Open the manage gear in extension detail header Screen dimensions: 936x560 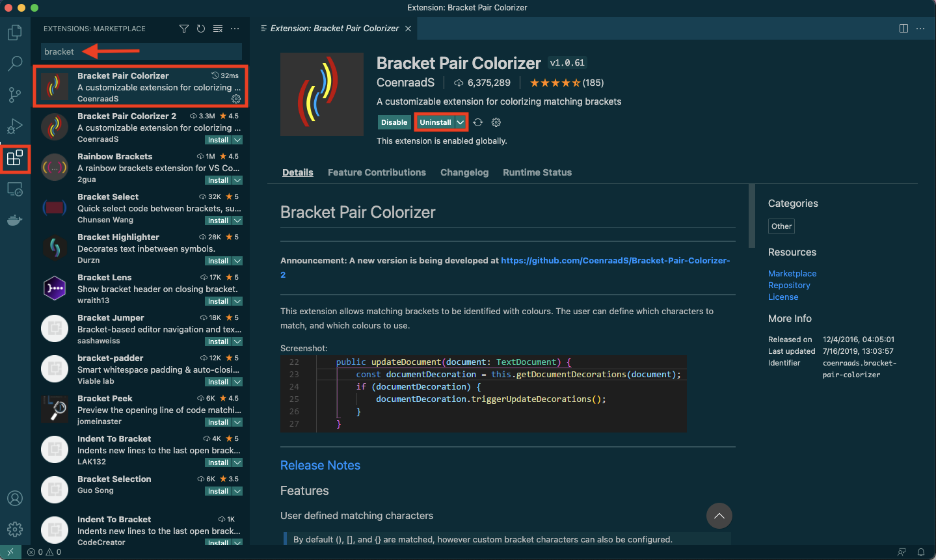[x=496, y=122]
